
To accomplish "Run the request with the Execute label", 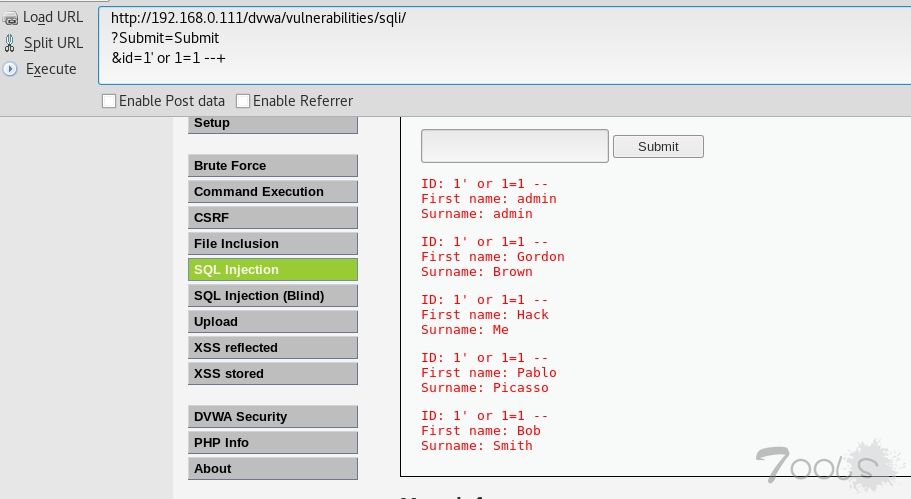I will pyautogui.click(x=51, y=69).
